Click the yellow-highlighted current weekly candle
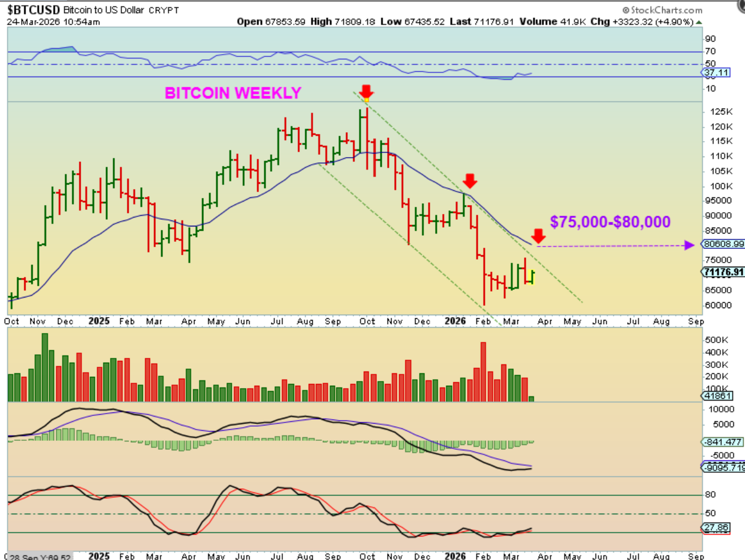 (532, 277)
